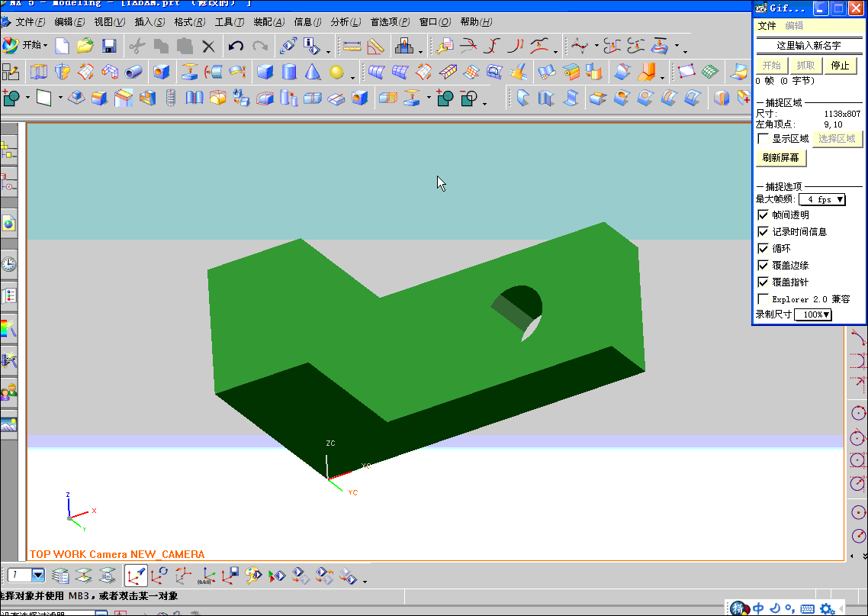Screen dimensions: 868x616
Task: Toggle the 显示区域 checkbox
Action: click(x=763, y=138)
